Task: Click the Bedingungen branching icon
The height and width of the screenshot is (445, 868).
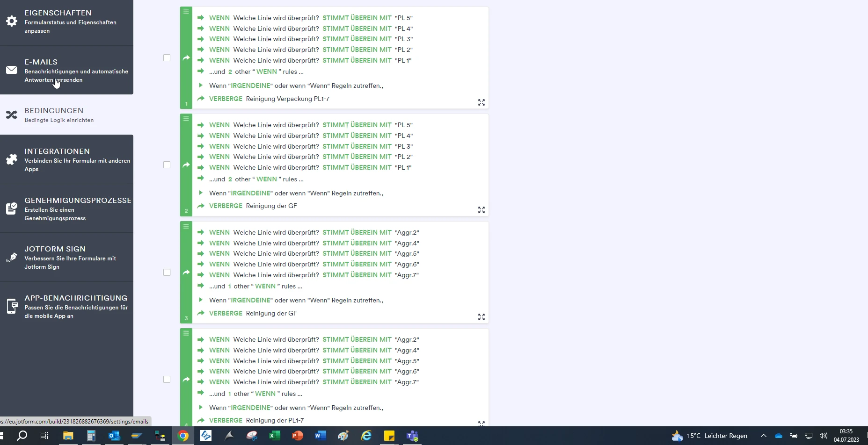Action: click(x=12, y=115)
